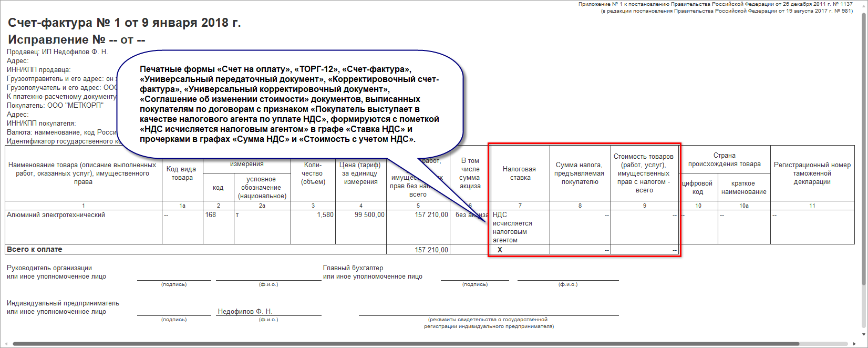The width and height of the screenshot is (868, 348).
Task: Click the horizontal scrollbar thumb at bottom
Action: point(406,344)
